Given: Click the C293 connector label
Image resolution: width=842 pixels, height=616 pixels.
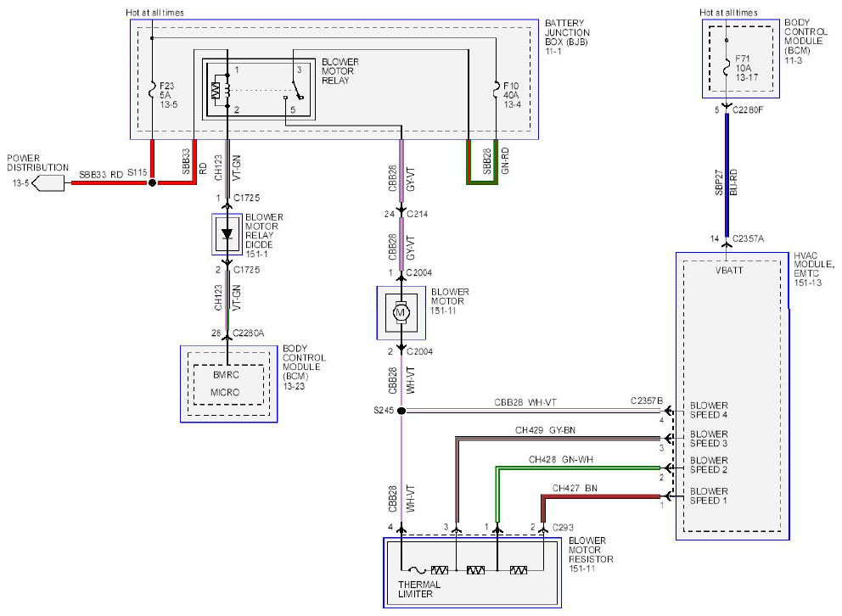Looking at the screenshot, I should 564,528.
